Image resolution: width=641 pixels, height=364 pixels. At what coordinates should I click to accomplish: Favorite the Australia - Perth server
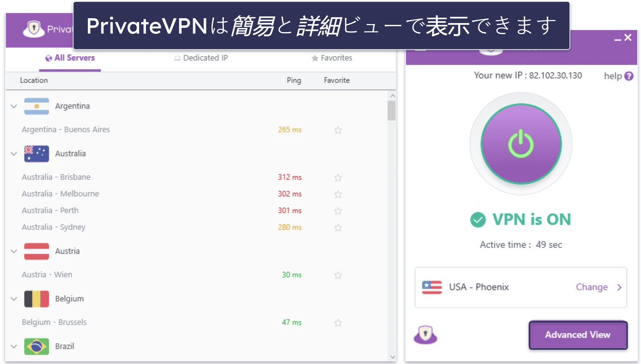point(338,211)
